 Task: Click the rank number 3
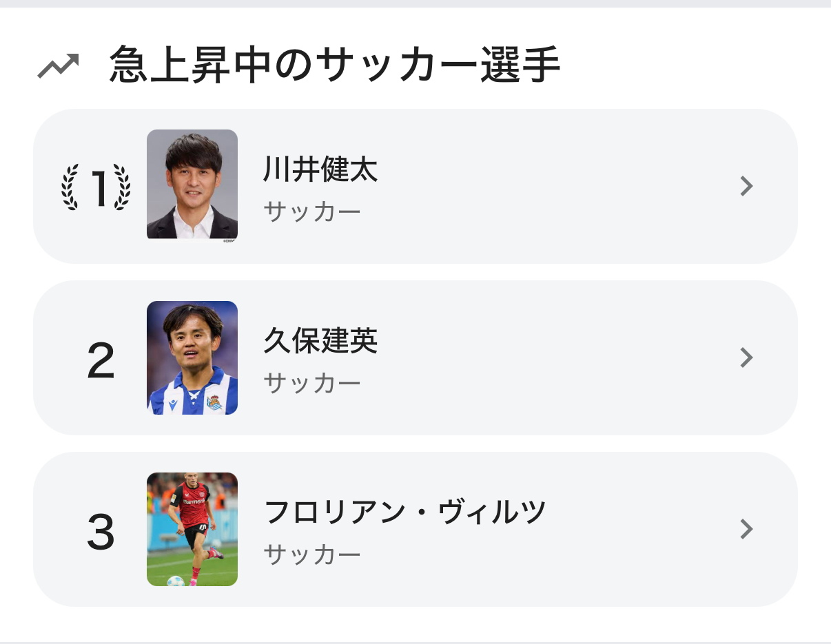coord(101,531)
